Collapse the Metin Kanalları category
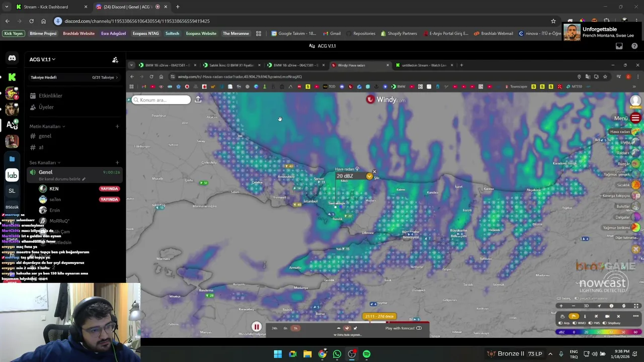The height and width of the screenshot is (362, 644). coord(47,126)
